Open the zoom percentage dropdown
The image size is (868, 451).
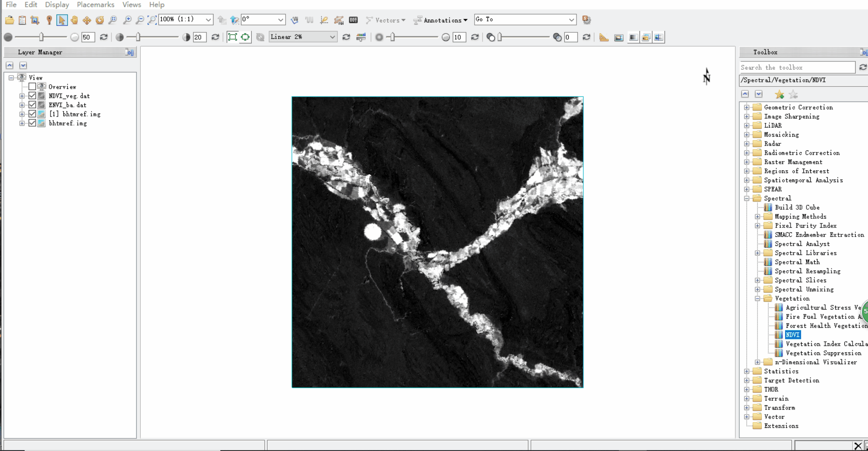(x=208, y=20)
